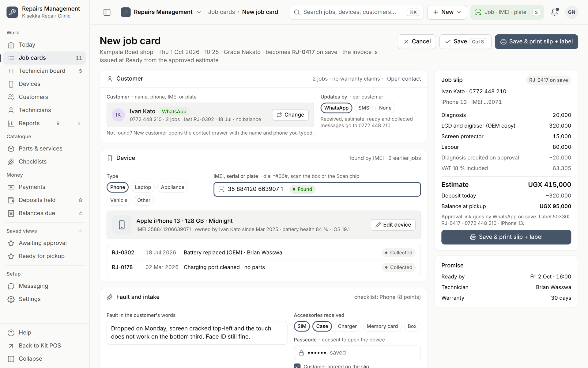Click Save & print in the Job slip panel
This screenshot has width=588, height=368.
point(506,237)
